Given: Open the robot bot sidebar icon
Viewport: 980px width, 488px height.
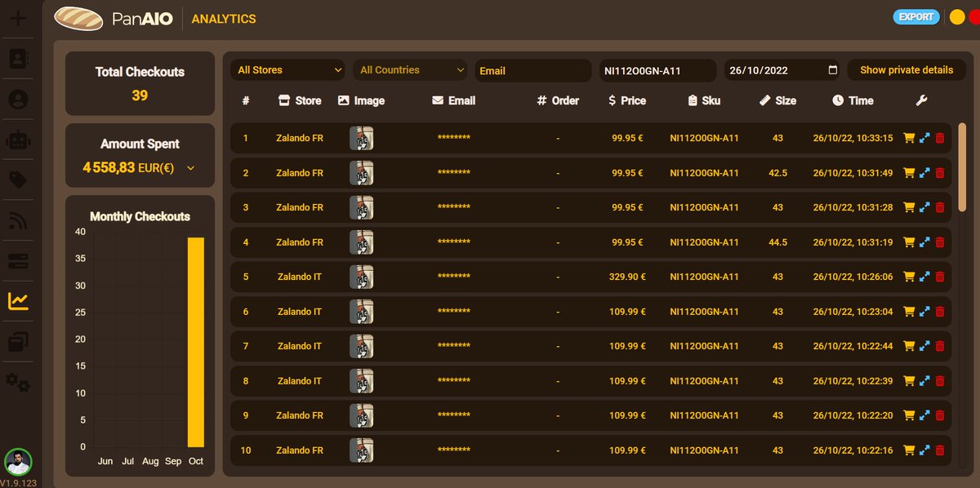Looking at the screenshot, I should point(17,140).
